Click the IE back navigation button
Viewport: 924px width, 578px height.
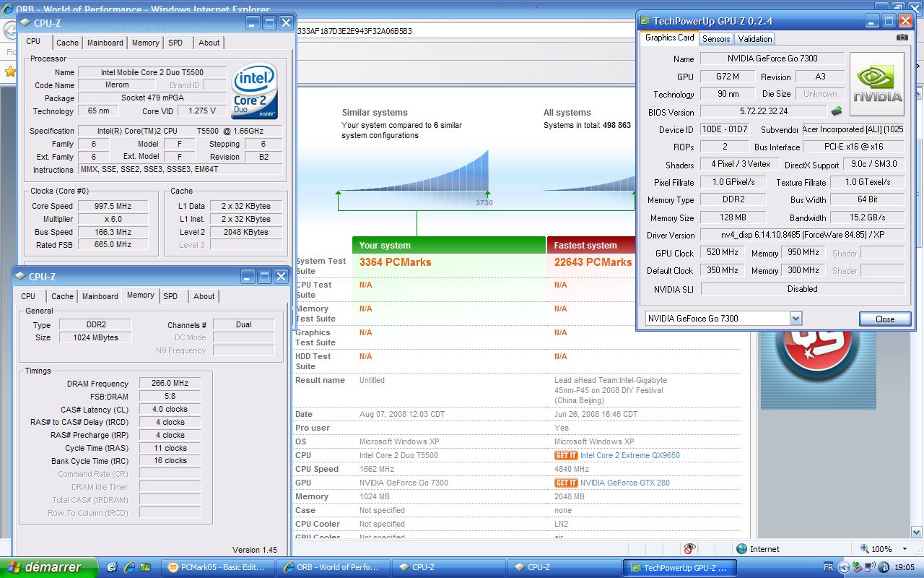[11, 31]
